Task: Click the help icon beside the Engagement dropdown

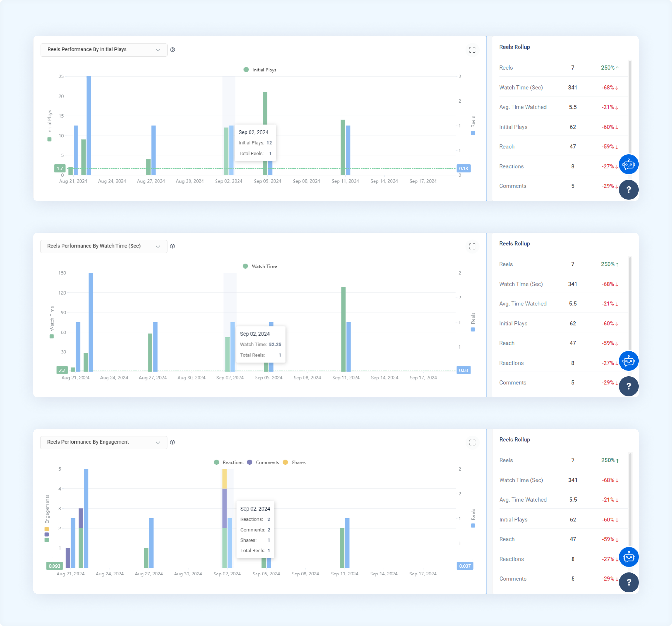Action: (172, 442)
